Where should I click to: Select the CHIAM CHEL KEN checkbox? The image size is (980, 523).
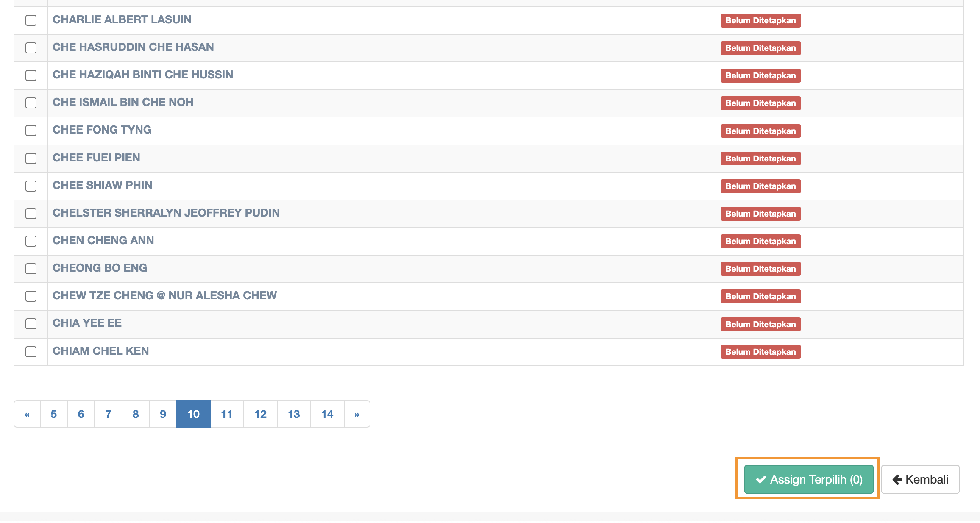(31, 352)
